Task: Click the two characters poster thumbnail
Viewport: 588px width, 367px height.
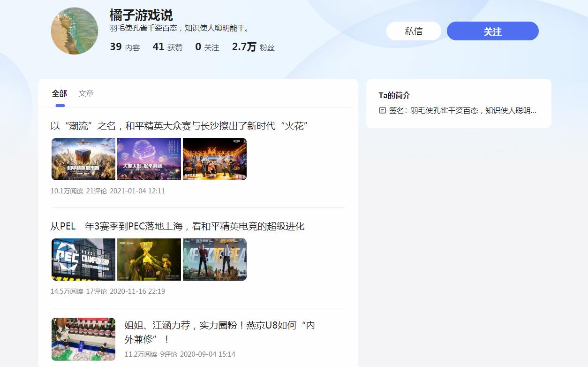Action: coord(215,260)
